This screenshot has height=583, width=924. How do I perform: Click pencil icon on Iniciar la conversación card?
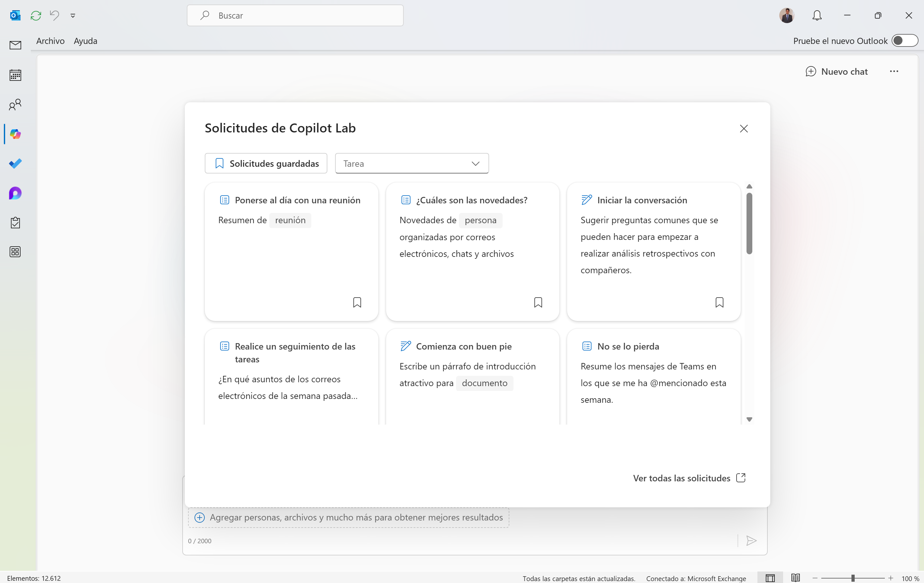587,200
